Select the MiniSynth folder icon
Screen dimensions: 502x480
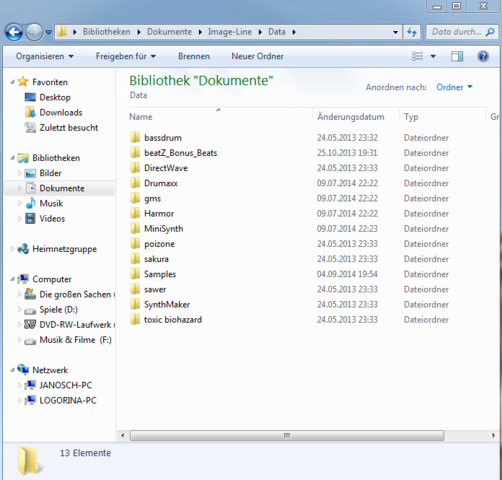[135, 228]
